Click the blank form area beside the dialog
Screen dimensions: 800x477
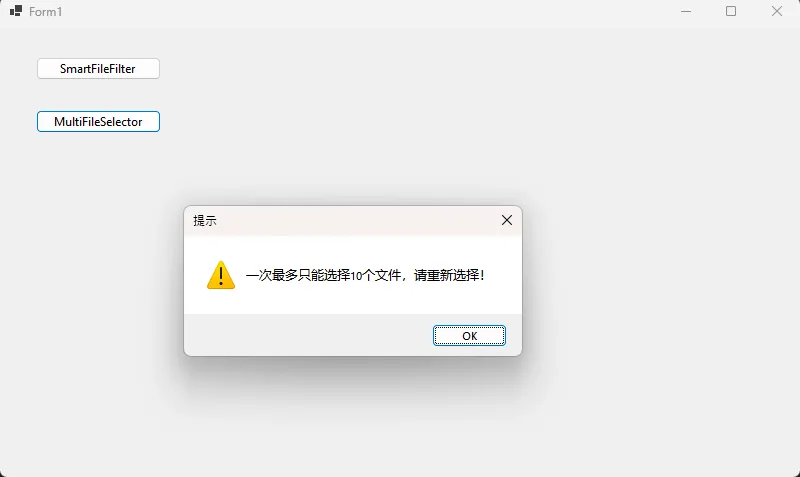653,281
